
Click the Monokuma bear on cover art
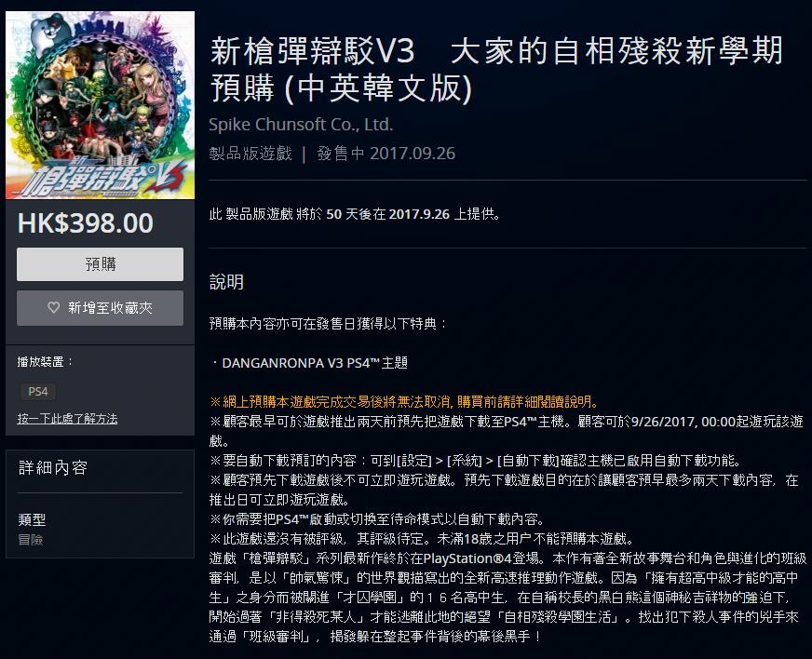tap(53, 34)
